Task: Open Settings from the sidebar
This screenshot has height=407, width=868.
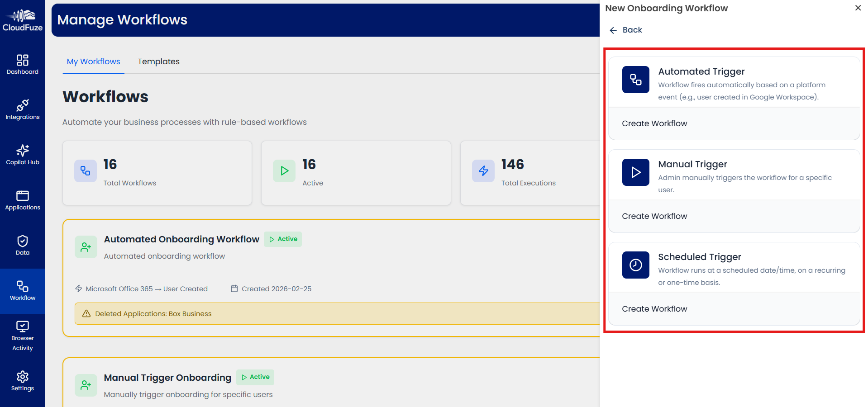Action: coord(23,380)
